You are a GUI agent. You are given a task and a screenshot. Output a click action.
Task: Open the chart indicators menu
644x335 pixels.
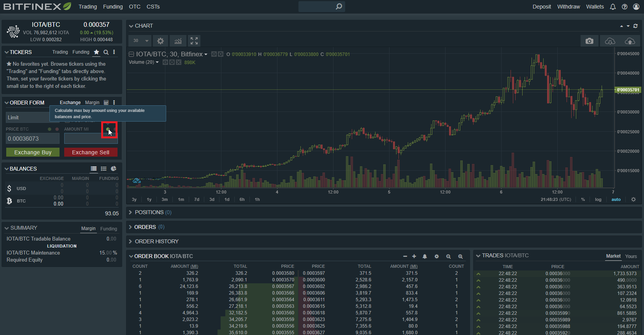[x=178, y=41]
